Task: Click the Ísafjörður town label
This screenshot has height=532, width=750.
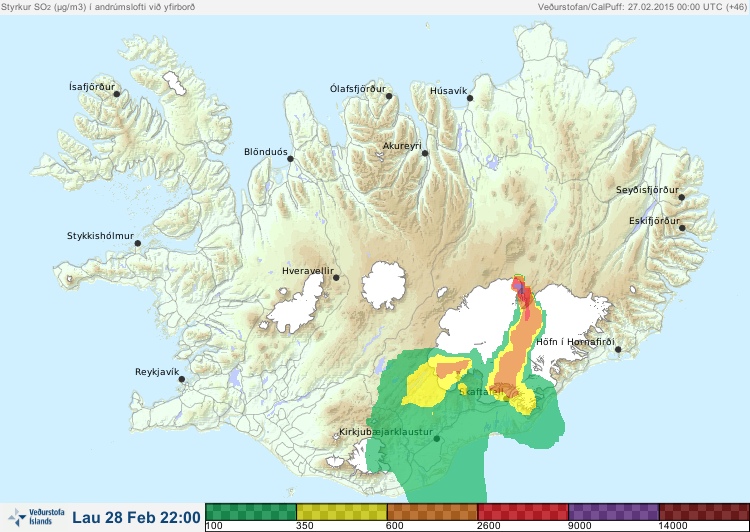Action: tap(92, 87)
